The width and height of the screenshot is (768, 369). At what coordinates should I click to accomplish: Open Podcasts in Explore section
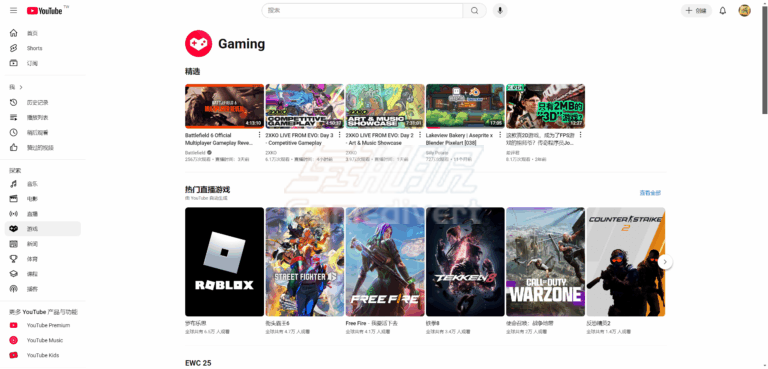[x=43, y=289]
